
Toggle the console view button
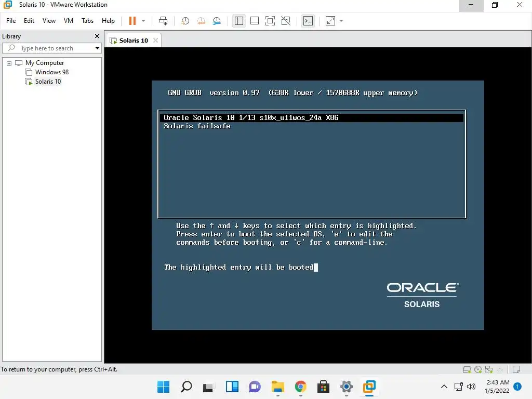click(x=308, y=21)
